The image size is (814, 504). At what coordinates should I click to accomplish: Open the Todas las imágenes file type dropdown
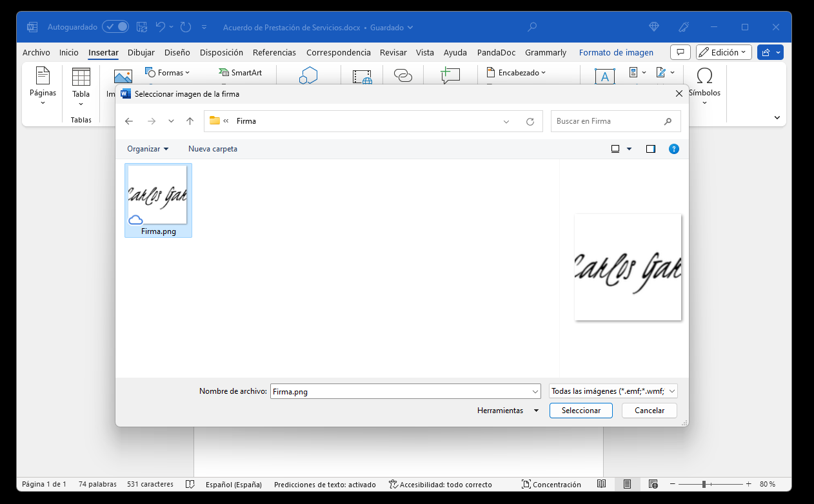click(x=613, y=391)
